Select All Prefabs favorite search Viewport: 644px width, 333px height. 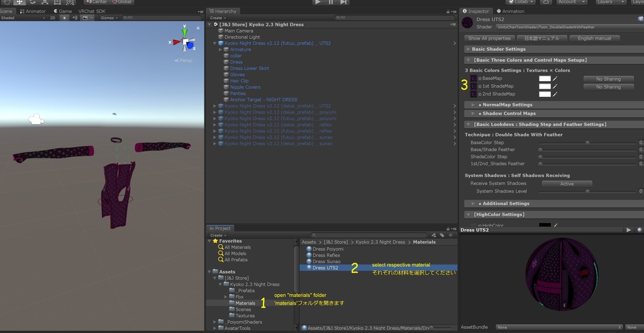(236, 260)
